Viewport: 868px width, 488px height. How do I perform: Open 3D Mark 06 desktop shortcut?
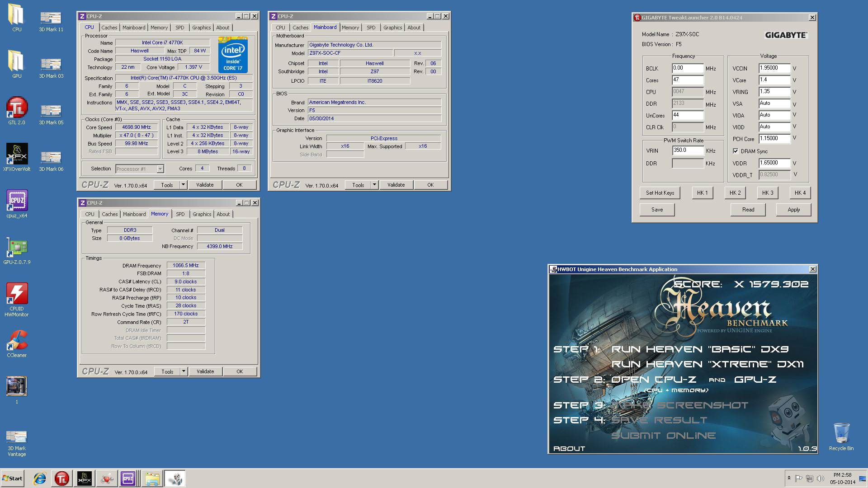[51, 161]
